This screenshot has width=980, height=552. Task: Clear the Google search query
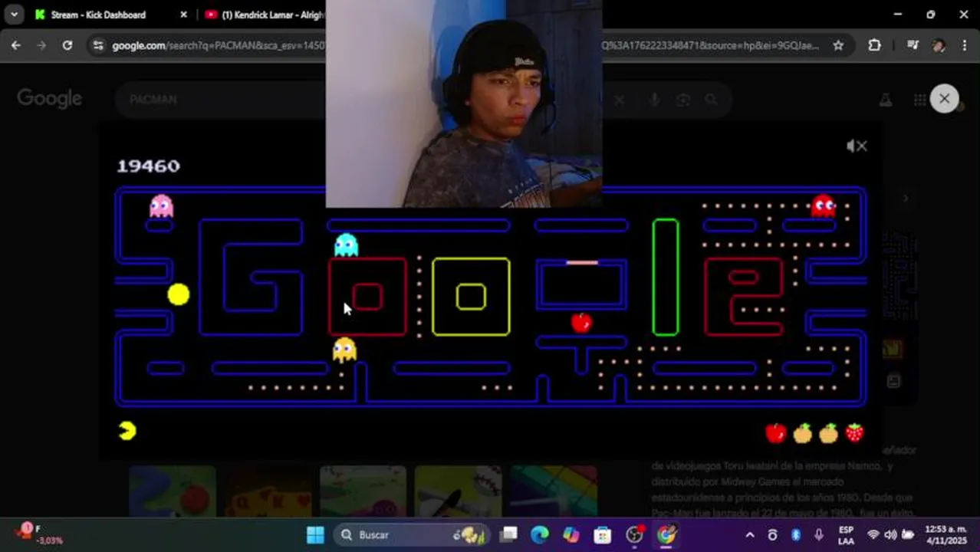(x=619, y=100)
